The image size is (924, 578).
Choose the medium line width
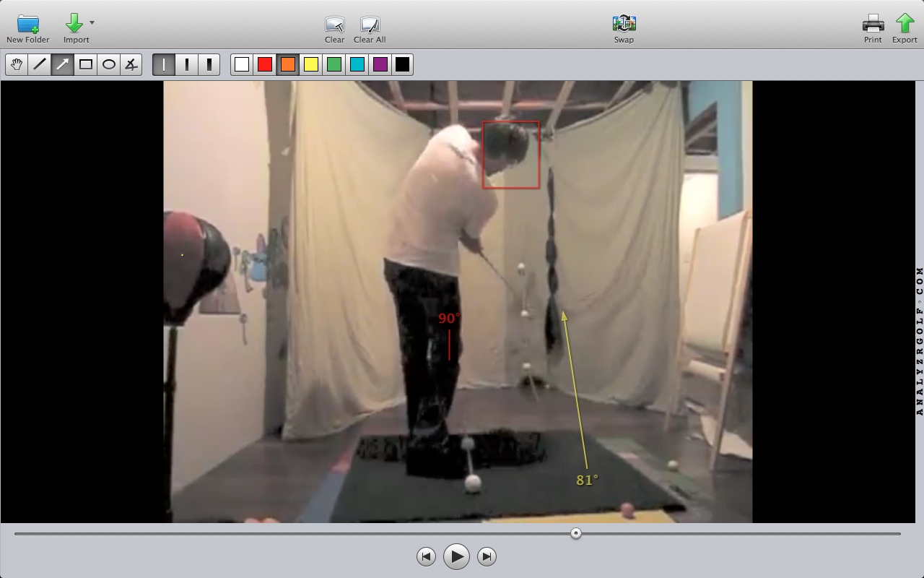click(187, 64)
